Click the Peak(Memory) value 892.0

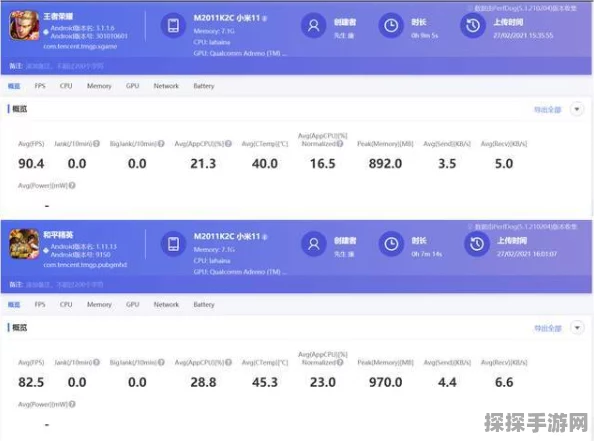[x=385, y=164]
